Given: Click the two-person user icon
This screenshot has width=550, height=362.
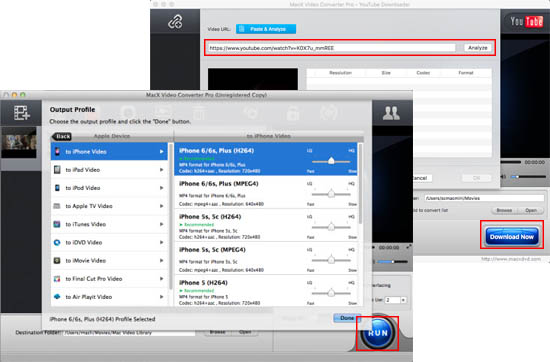Looking at the screenshot, I should tap(391, 113).
